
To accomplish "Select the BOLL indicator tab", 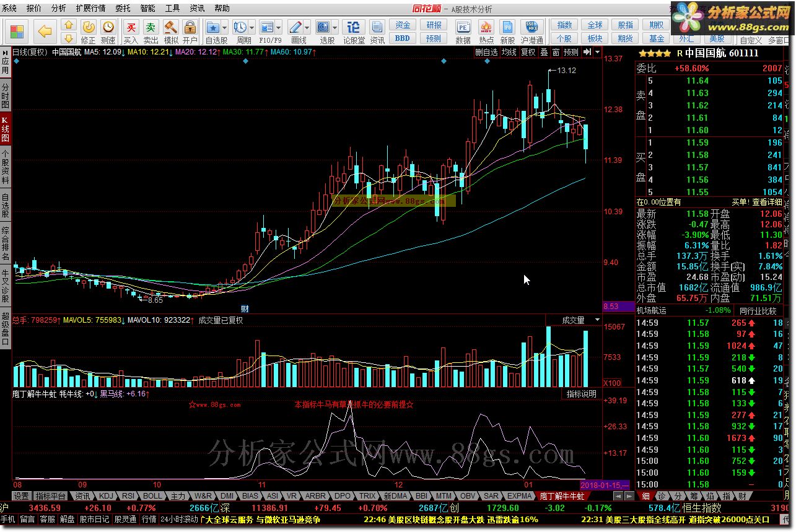I will 152,496.
